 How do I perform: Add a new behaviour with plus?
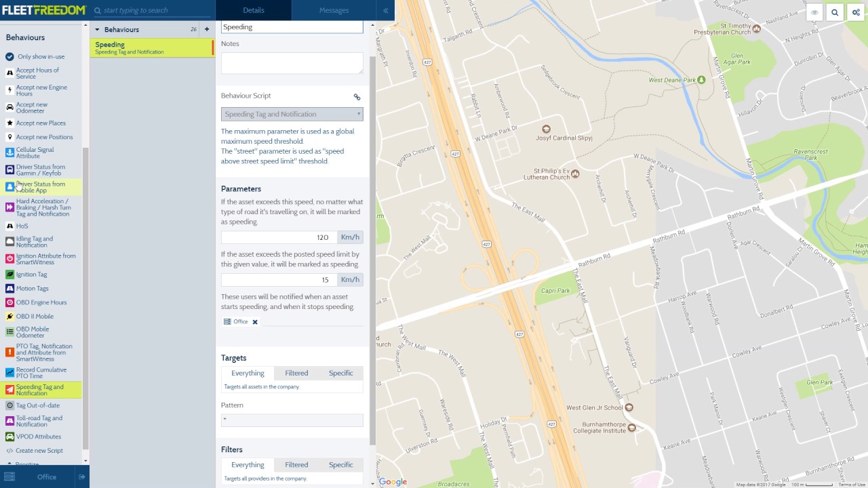(207, 29)
